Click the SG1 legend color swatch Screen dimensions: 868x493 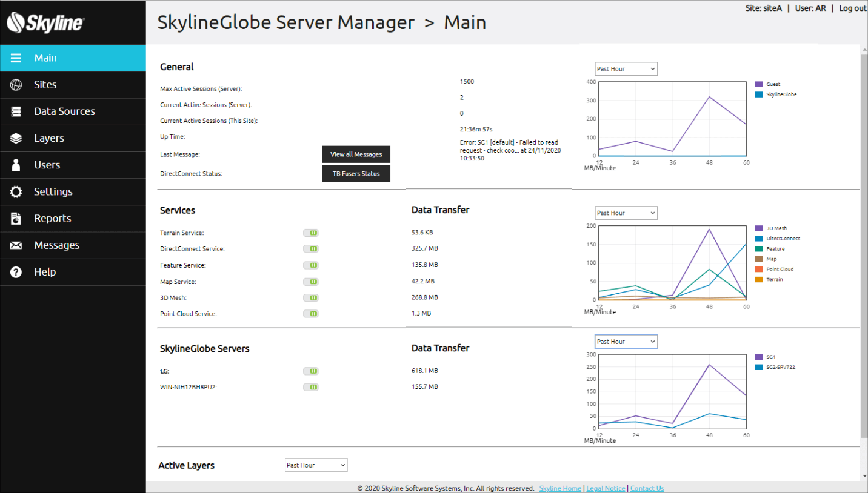[759, 357]
